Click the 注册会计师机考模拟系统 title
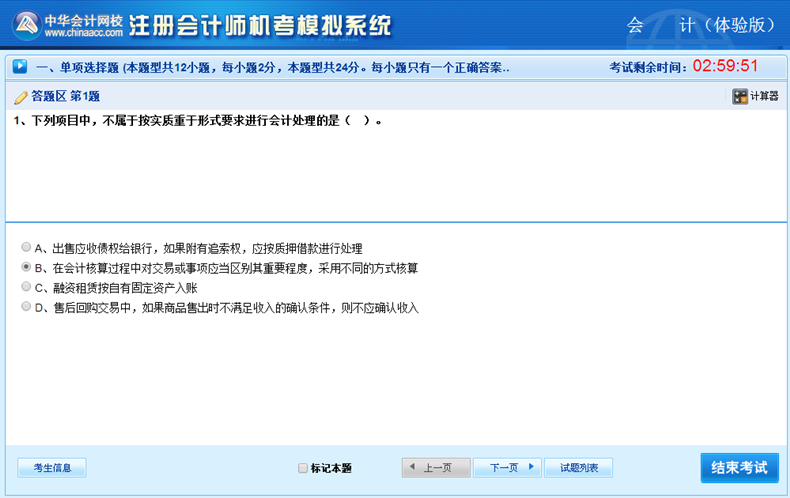Viewport: 790px width, 498px height. point(260,25)
